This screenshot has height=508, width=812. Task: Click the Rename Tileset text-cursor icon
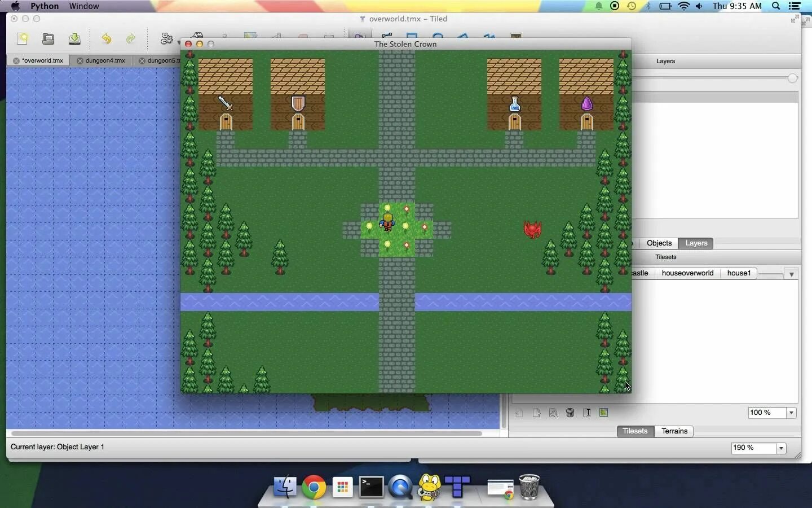(x=587, y=413)
